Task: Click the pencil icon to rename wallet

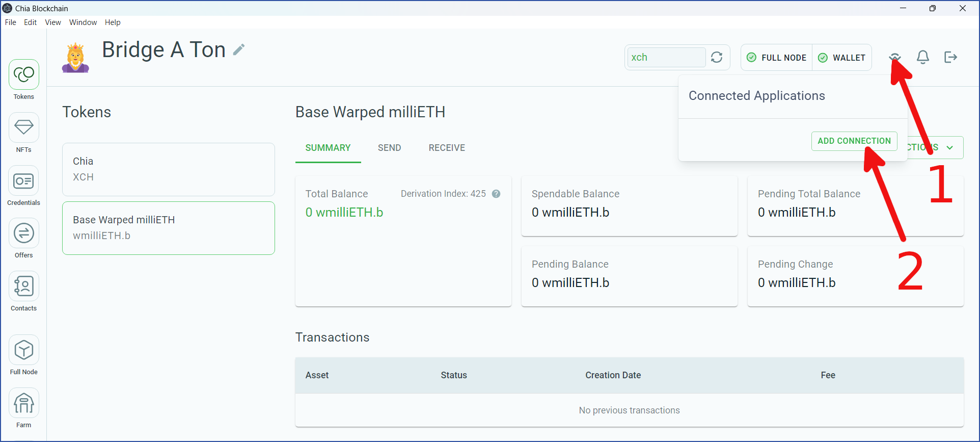Action: point(239,49)
